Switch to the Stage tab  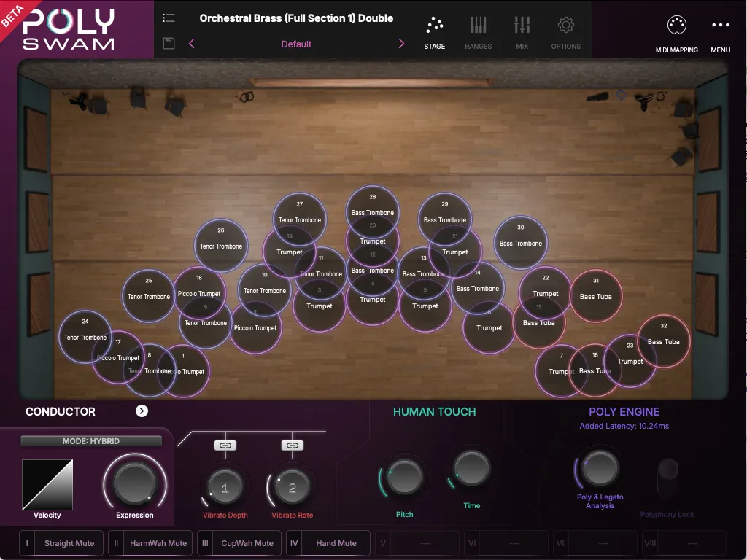coord(435,34)
